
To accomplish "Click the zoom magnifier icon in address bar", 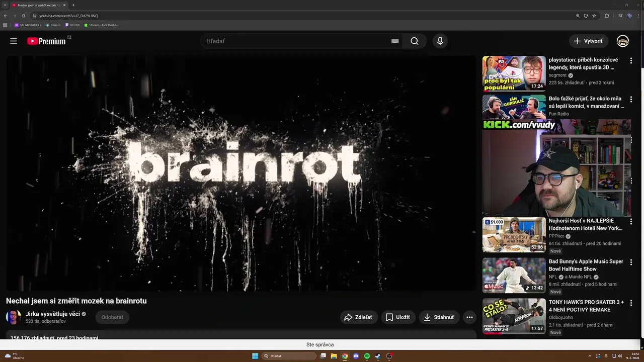I will click(578, 16).
